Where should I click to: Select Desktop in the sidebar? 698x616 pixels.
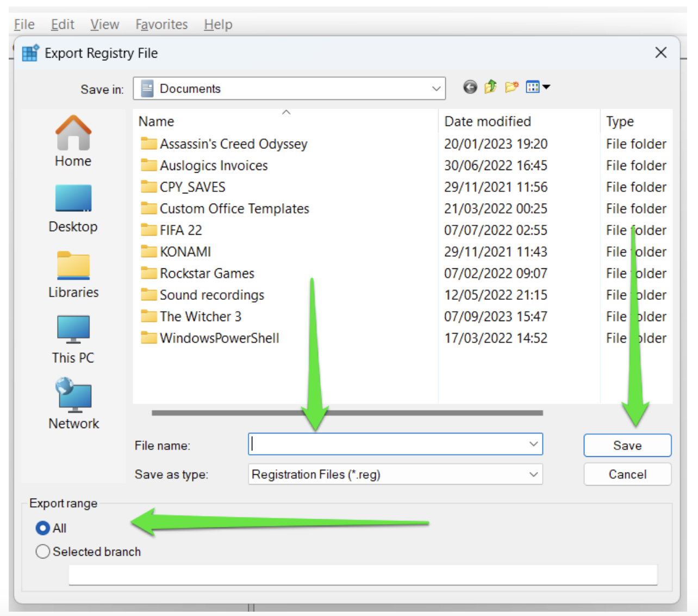coord(73,206)
